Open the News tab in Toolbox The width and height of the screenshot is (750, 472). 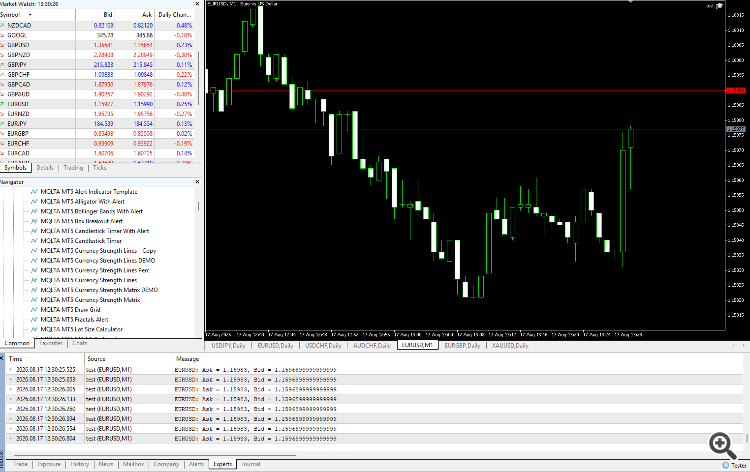tap(106, 464)
